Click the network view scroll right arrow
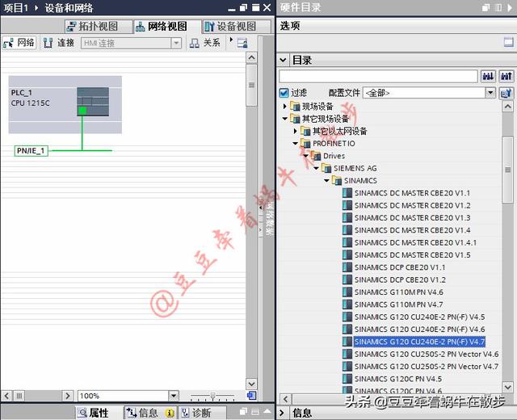 coord(68,395)
